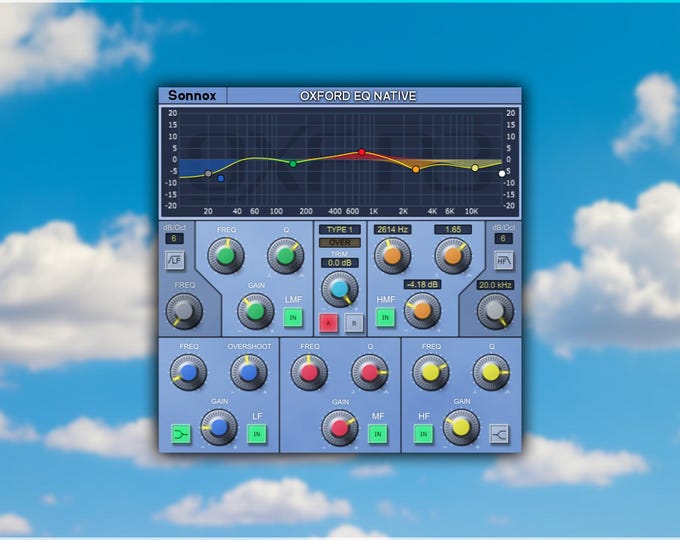The image size is (680, 540).
Task: Click the orange HMF Q knob
Action: [x=453, y=255]
